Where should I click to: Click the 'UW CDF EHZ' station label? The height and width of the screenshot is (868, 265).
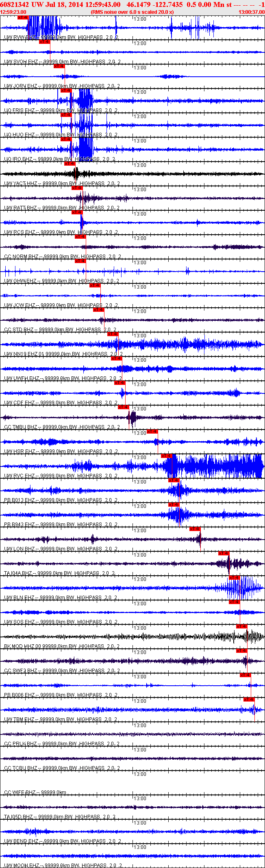tap(20, 403)
